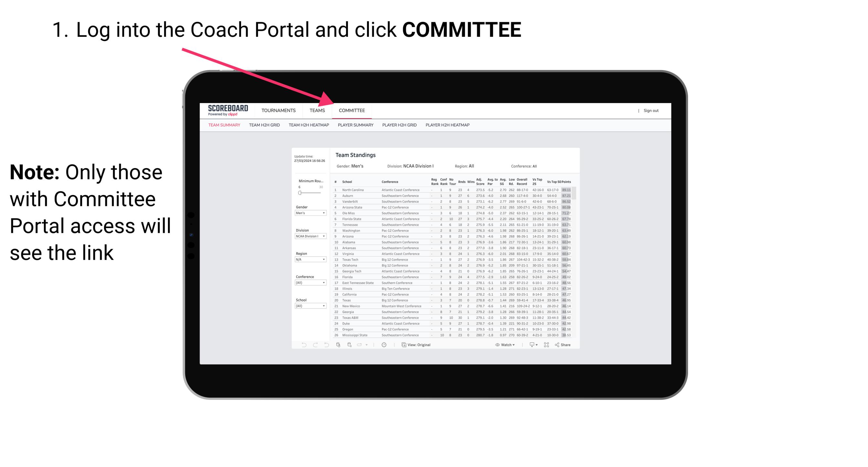868x467 pixels.
Task: Click the download/export icon
Action: 530,345
